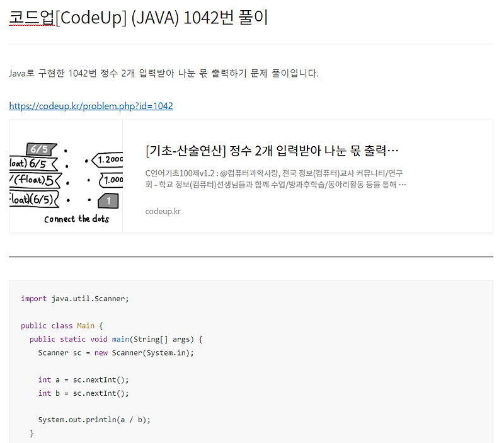Select the codeup.kr domain label on the card

(163, 211)
